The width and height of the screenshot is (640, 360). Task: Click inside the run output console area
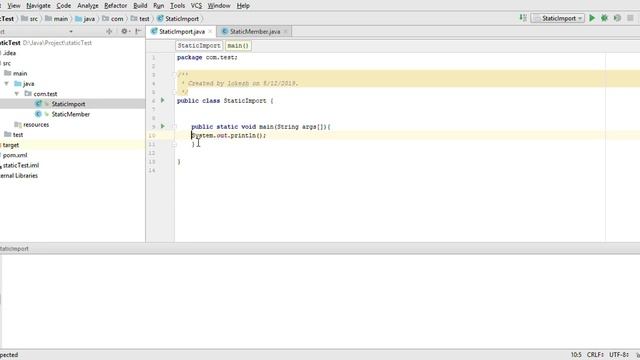(x=320, y=301)
